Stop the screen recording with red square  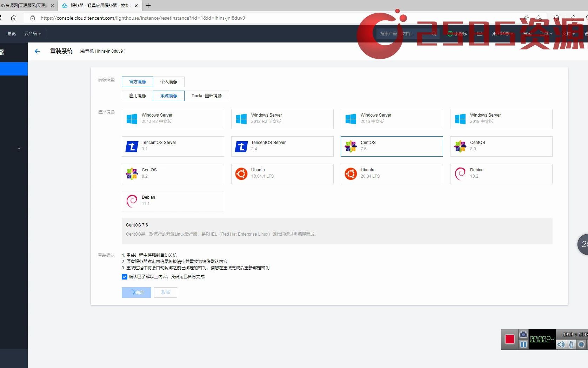pyautogui.click(x=509, y=339)
